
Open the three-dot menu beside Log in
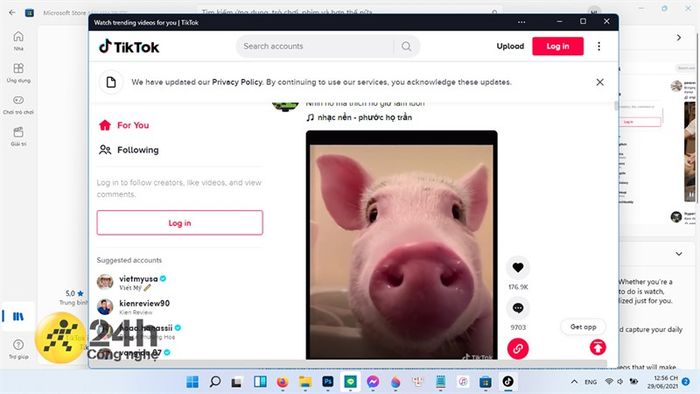point(599,46)
